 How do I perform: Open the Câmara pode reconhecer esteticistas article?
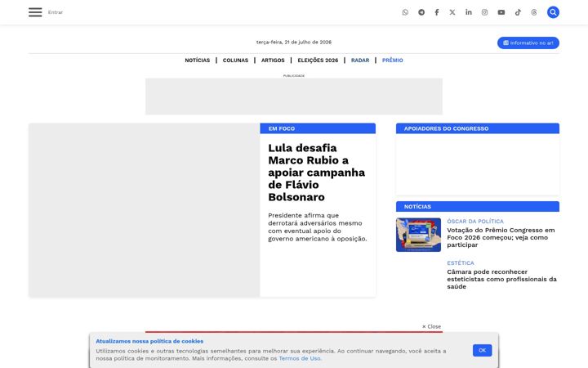(x=501, y=279)
